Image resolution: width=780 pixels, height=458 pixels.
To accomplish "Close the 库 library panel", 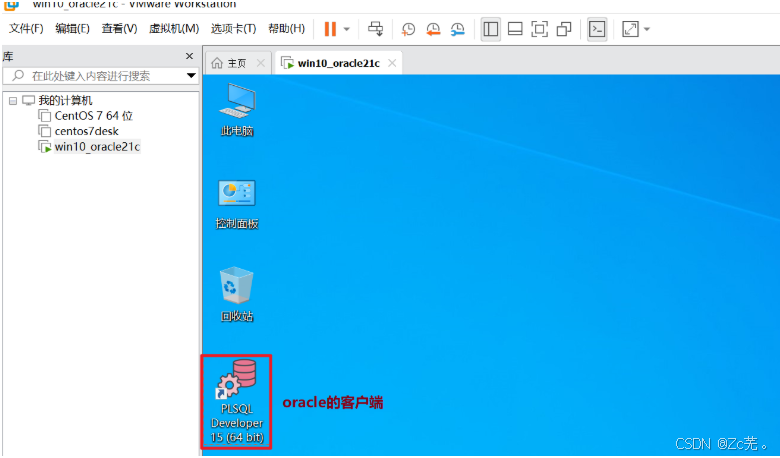I will tap(189, 56).
